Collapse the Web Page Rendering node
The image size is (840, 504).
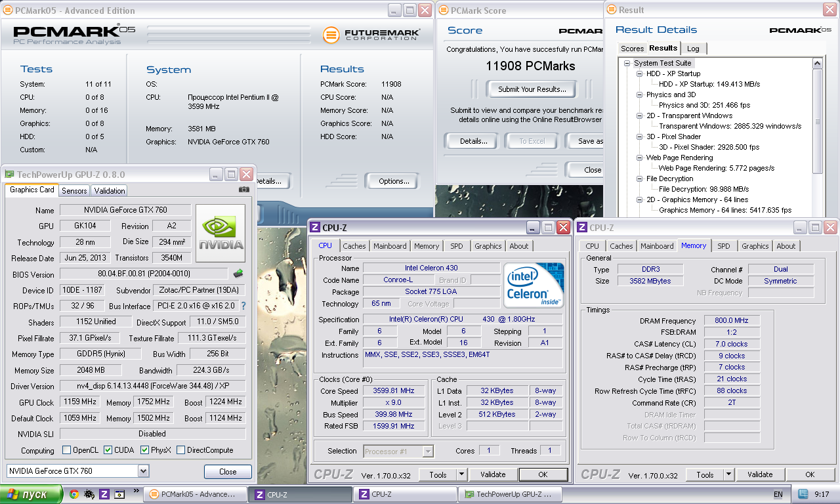[x=639, y=157]
